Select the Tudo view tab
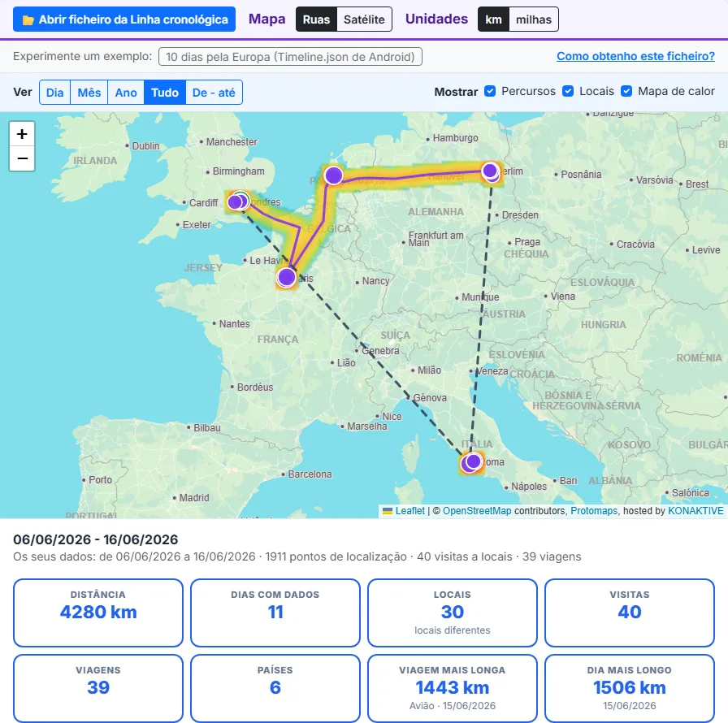The width and height of the screenshot is (728, 723). tap(165, 93)
